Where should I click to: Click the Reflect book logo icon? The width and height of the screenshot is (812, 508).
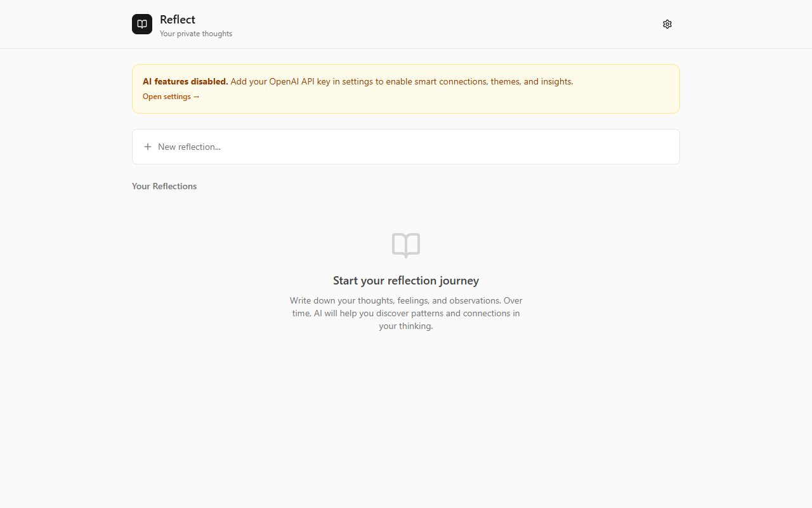click(x=142, y=24)
